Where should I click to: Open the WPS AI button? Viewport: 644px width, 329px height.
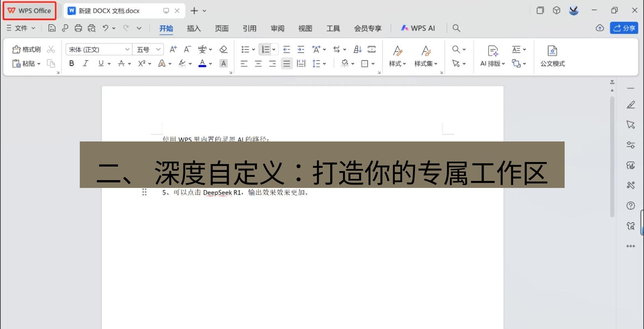[418, 28]
